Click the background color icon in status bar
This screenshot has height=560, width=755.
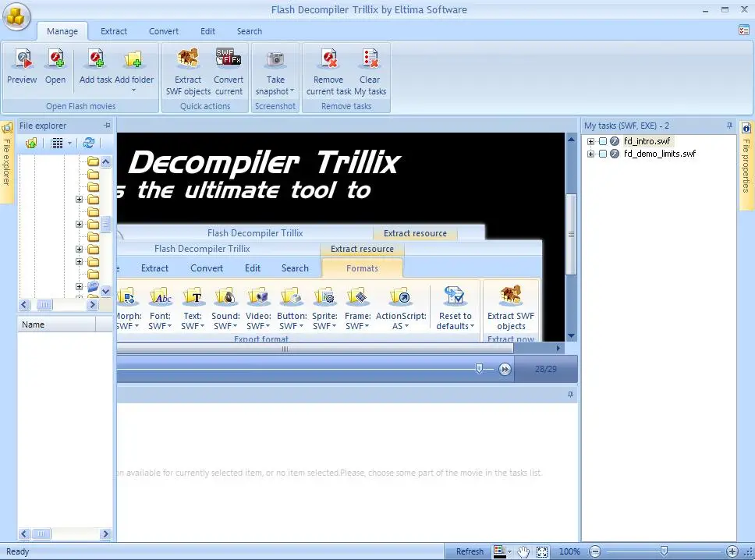(499, 552)
